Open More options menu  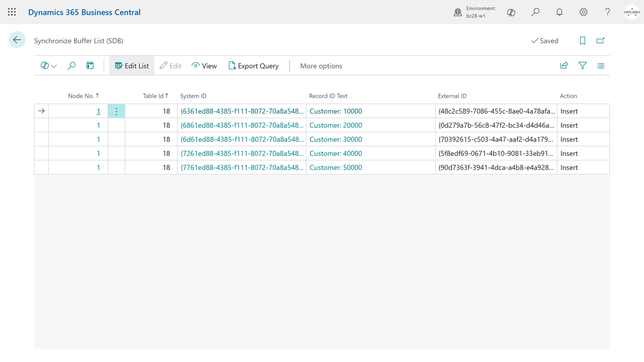(x=321, y=66)
